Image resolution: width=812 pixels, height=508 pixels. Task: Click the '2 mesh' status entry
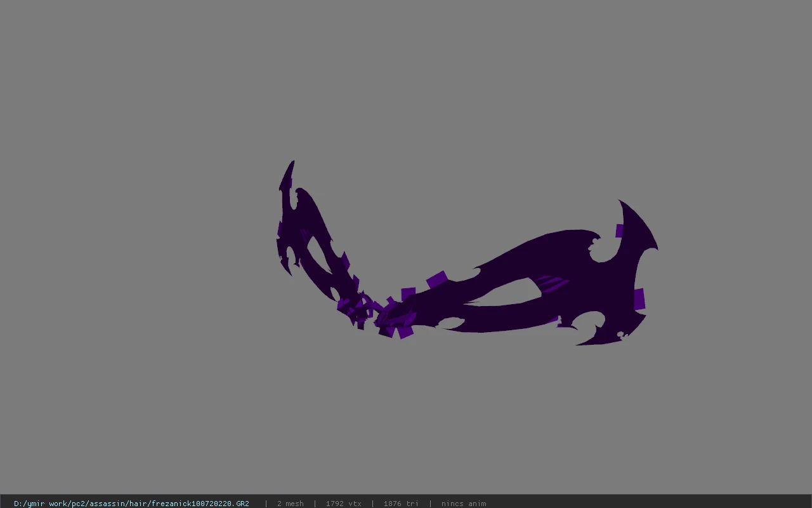291,504
